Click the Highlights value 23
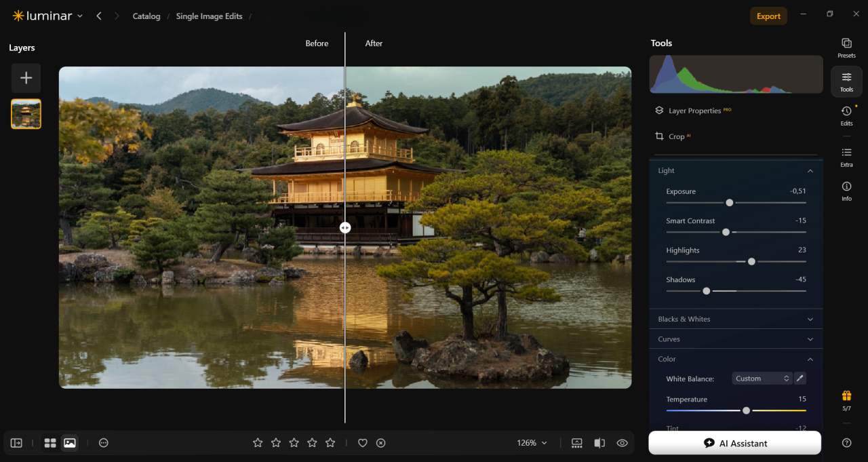This screenshot has height=462, width=868. coord(802,250)
